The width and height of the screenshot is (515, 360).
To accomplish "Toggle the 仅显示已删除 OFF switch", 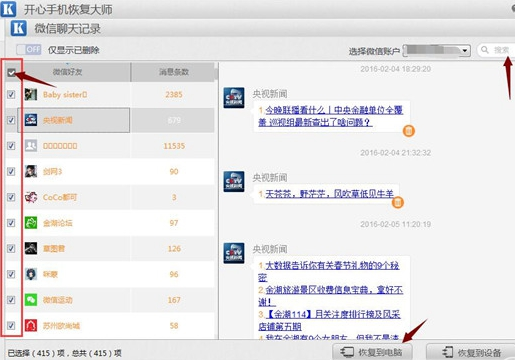I will pyautogui.click(x=29, y=50).
